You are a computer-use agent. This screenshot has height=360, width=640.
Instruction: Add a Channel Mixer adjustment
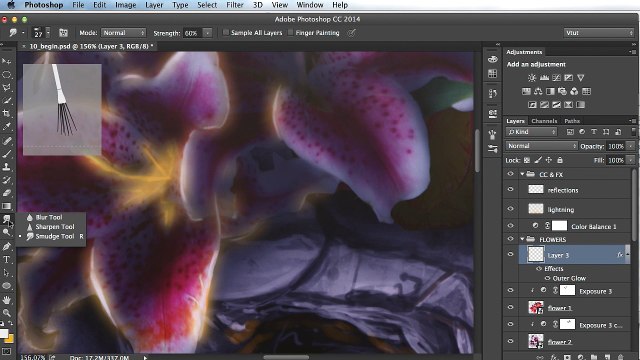point(574,91)
